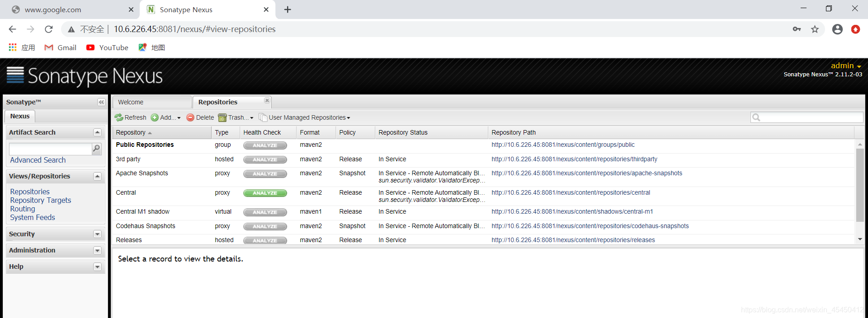This screenshot has height=318, width=868.
Task: Collapse the Views/Repositories section
Action: 97,176
